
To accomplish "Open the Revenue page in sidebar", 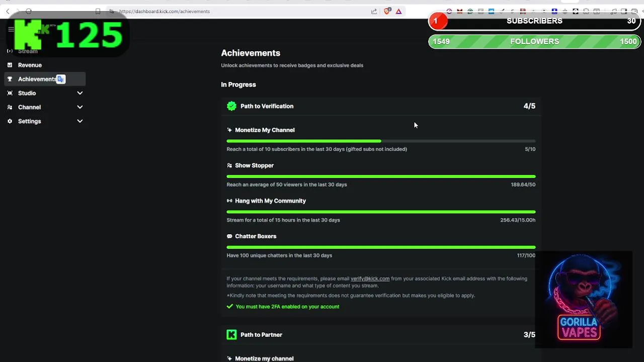I will tap(30, 65).
